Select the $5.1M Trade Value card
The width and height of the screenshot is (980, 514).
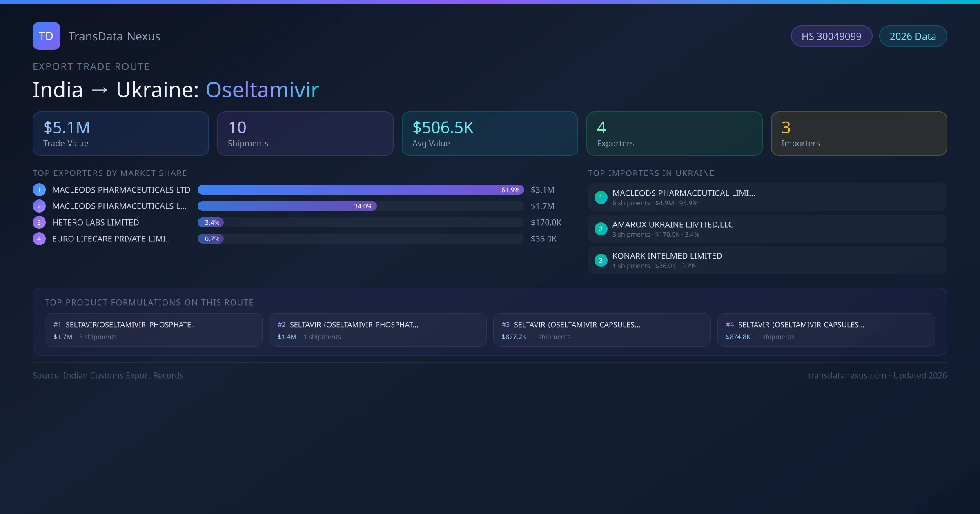[x=120, y=133]
